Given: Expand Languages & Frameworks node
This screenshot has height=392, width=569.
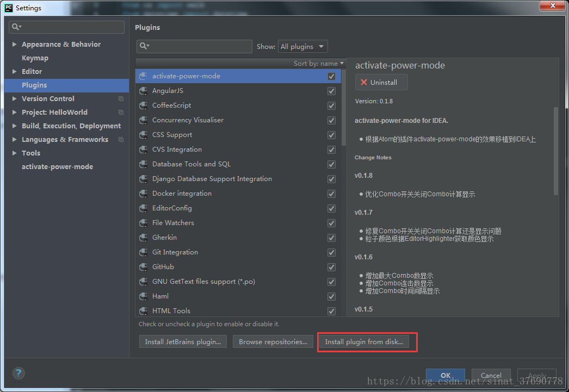Looking at the screenshot, I should click(x=14, y=140).
